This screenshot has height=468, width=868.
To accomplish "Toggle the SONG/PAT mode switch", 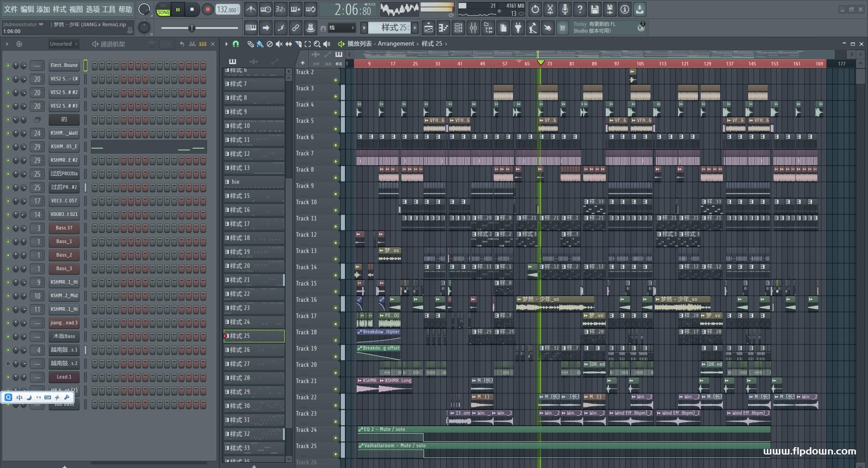I will (163, 9).
